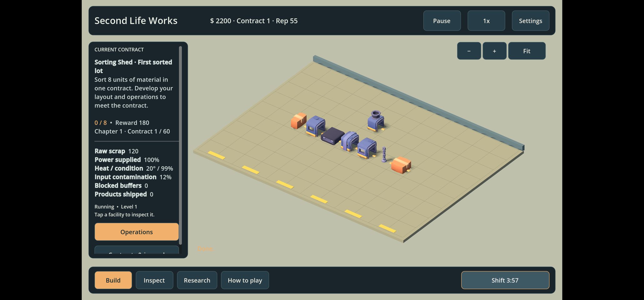Open the Settings menu
The image size is (644, 300).
pyautogui.click(x=530, y=21)
